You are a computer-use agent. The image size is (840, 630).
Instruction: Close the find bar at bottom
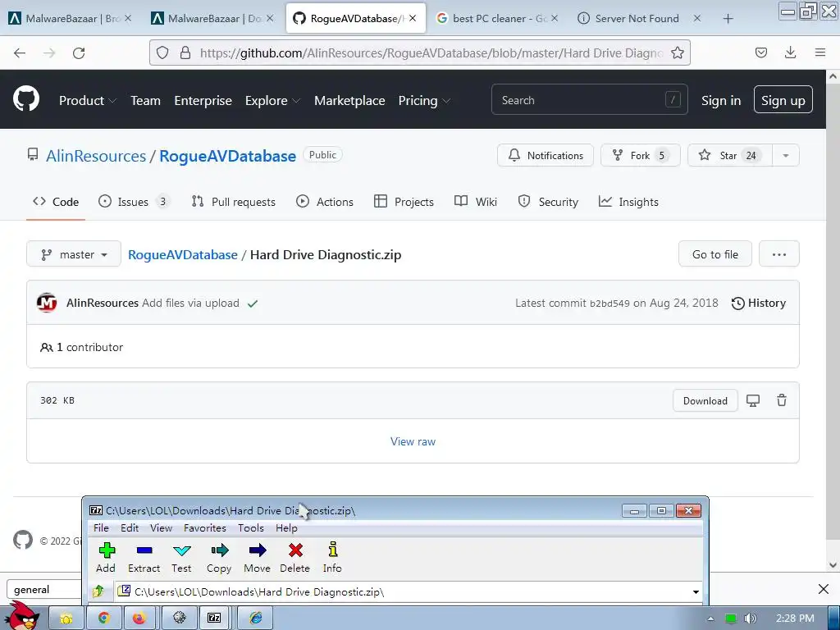[824, 589]
